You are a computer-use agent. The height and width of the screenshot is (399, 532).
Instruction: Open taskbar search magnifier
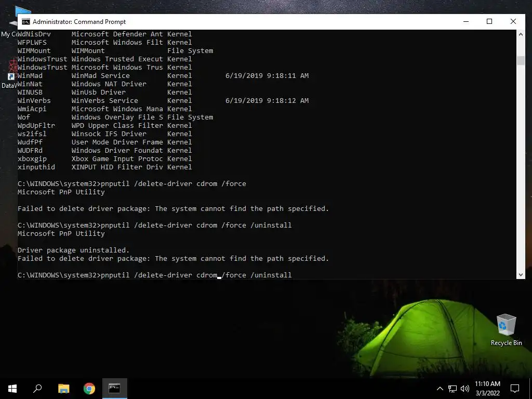point(37,389)
